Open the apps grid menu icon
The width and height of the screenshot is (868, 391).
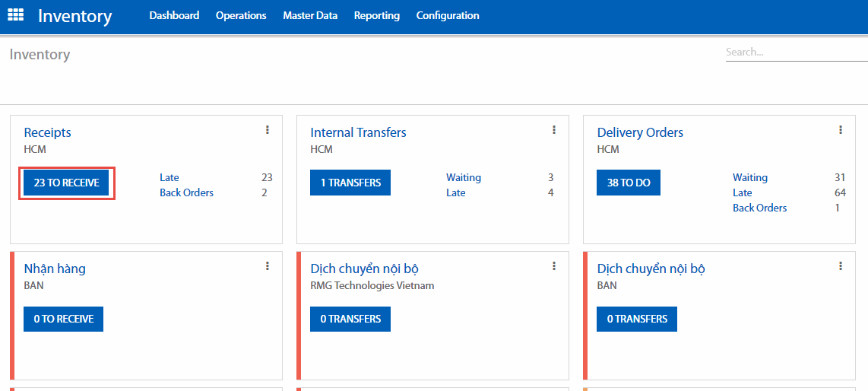point(15,15)
